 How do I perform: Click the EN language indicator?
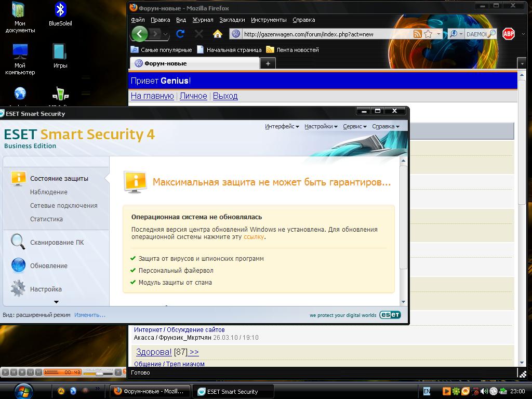click(427, 391)
